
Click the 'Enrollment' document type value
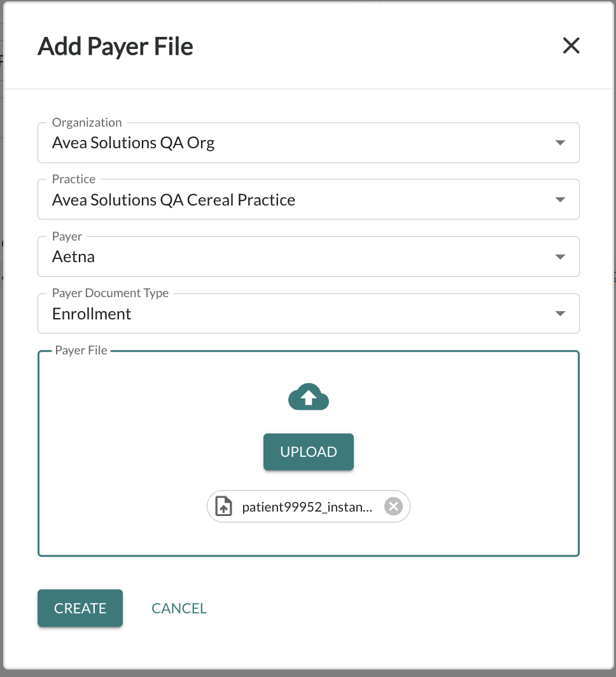coord(92,314)
